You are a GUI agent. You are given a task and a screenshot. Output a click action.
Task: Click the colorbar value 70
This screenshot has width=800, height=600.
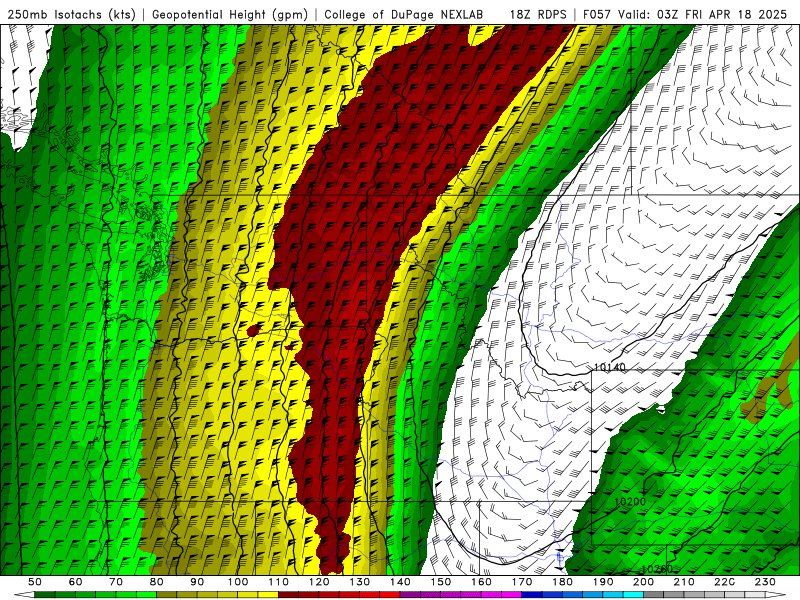point(116,582)
